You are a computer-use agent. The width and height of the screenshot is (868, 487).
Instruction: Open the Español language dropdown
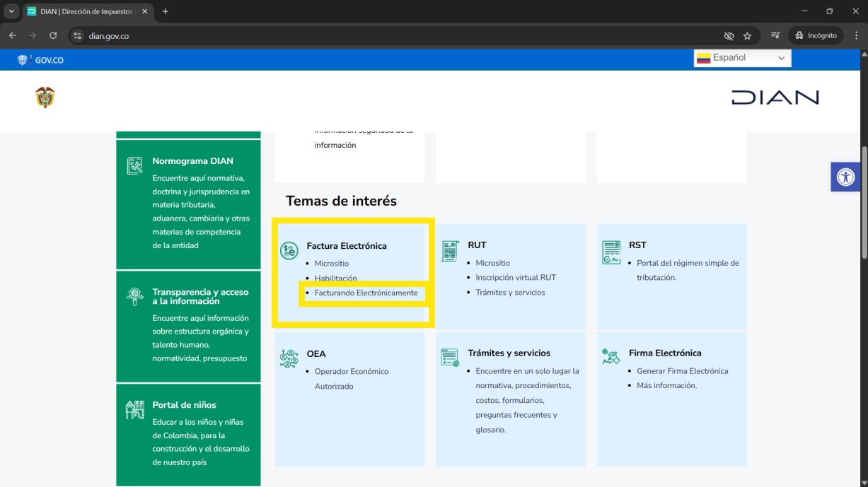(742, 58)
